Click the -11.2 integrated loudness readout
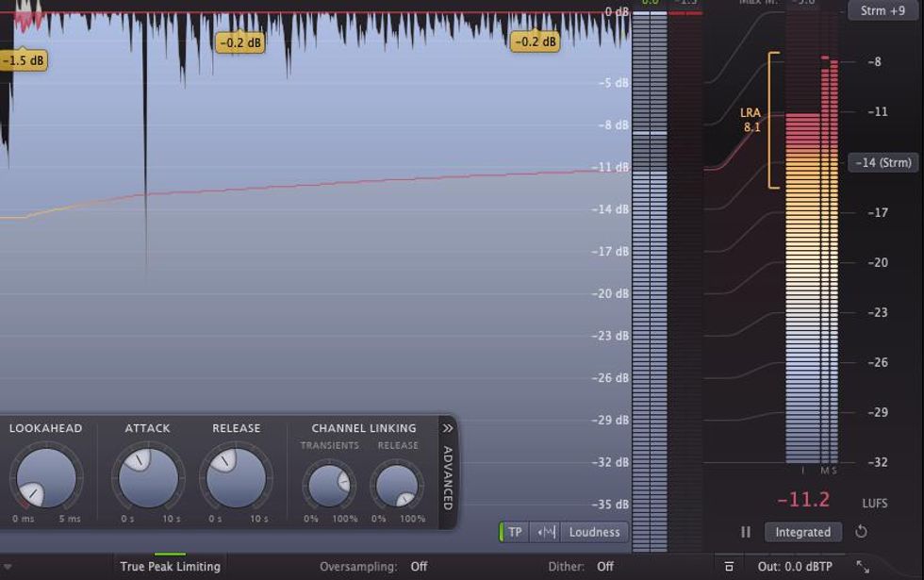Screen dimensions: 924x580 [803, 500]
